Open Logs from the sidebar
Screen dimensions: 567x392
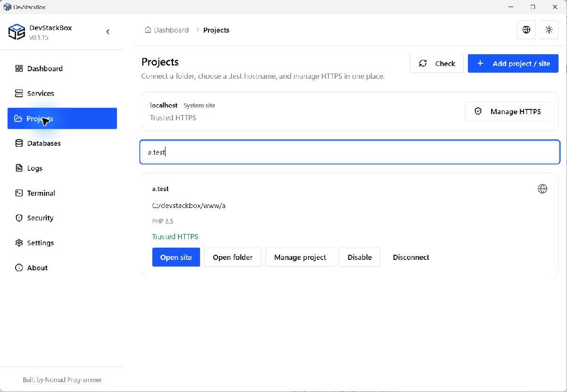point(62,168)
